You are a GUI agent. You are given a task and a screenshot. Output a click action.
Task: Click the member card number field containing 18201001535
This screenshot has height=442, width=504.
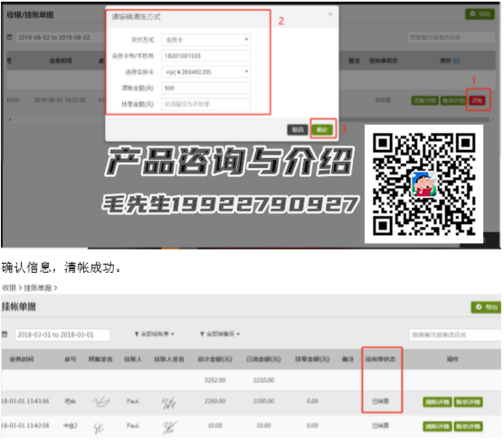[206, 56]
